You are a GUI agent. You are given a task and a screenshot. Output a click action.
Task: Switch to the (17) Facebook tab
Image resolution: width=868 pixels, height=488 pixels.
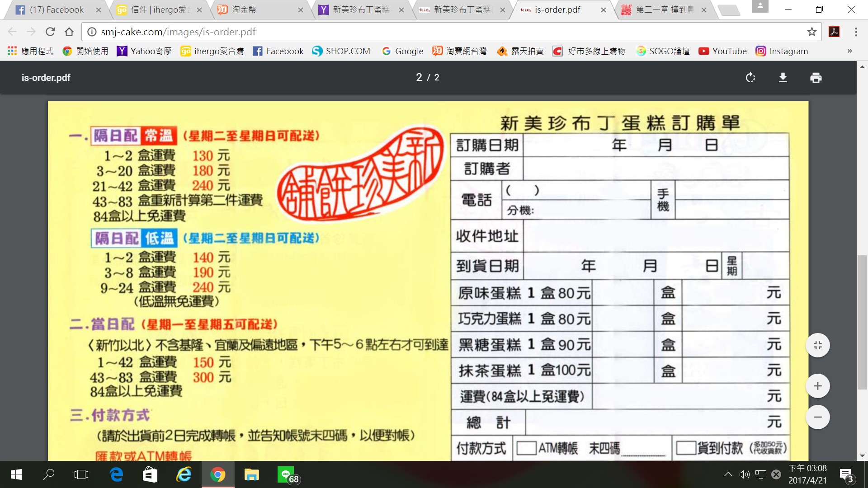[57, 9]
